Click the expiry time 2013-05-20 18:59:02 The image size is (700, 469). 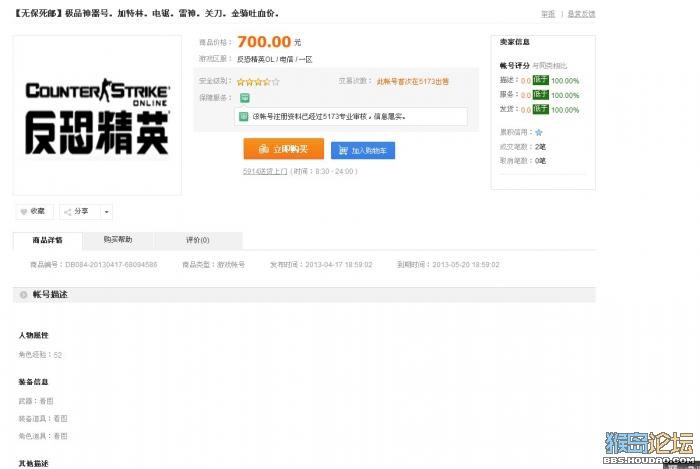466,265
